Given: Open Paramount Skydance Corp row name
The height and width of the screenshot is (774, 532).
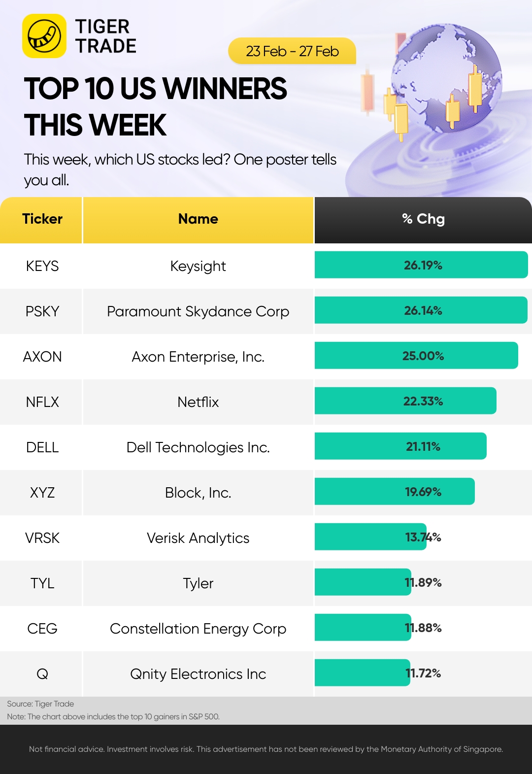Looking at the screenshot, I should (198, 311).
